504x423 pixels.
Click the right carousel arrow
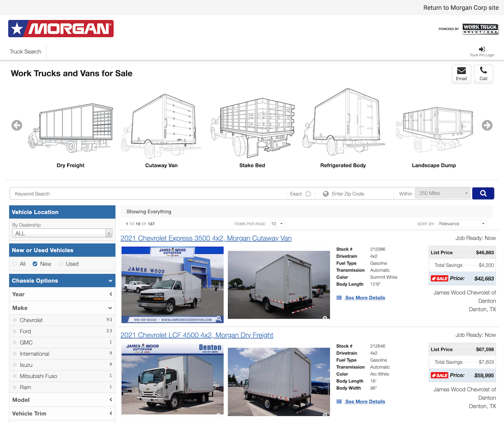point(487,125)
